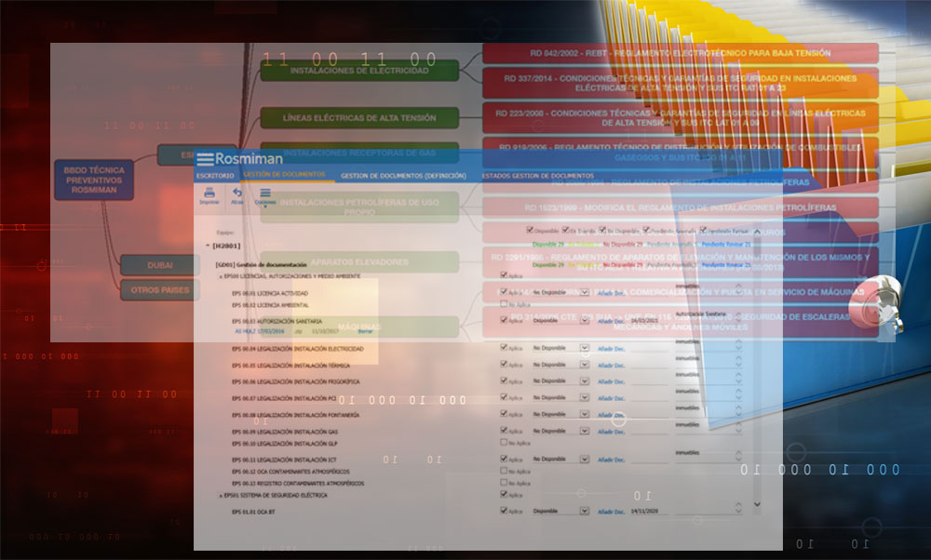Click the RD 842/2002 REBT red node

pyautogui.click(x=681, y=53)
